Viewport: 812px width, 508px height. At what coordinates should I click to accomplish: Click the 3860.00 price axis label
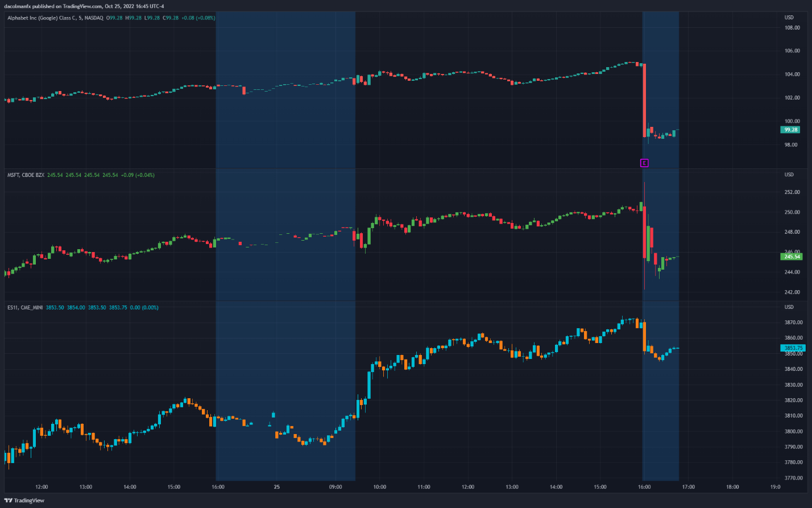(x=793, y=338)
